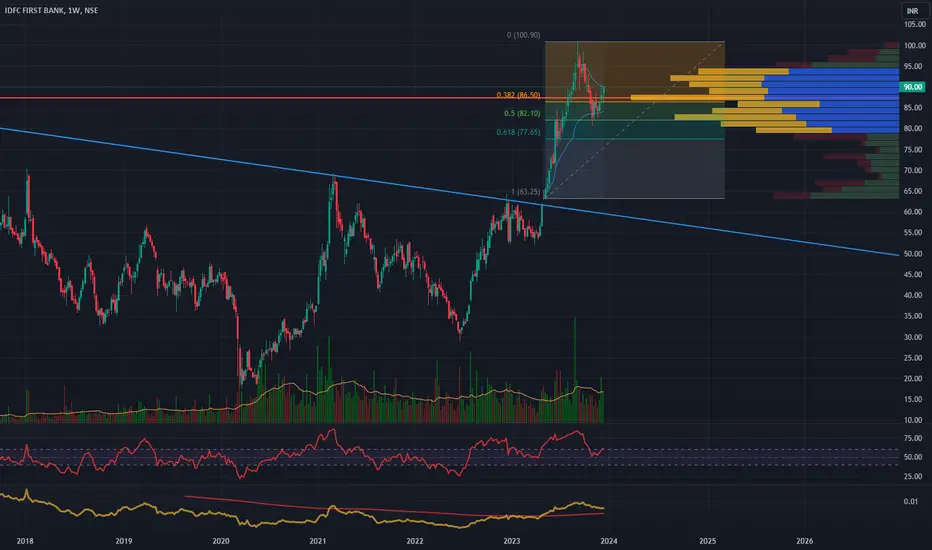Select the 0.618 (77.65) Fibonacci label
Image resolution: width=932 pixels, height=550 pixels.
tap(518, 132)
